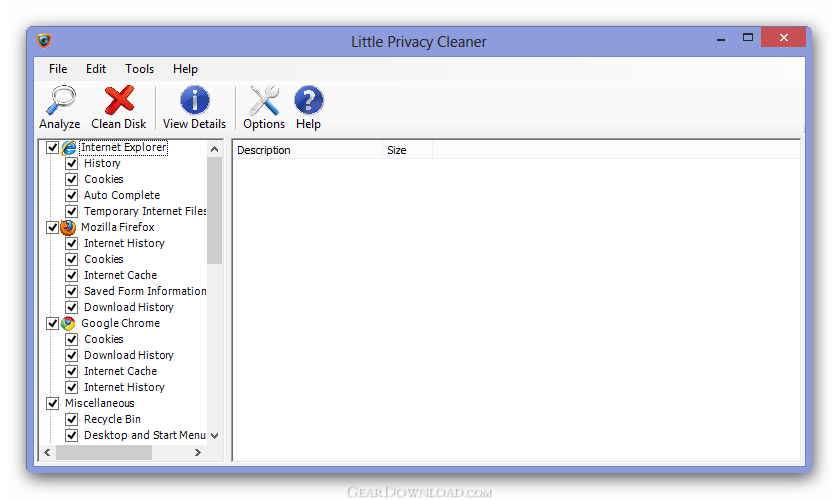
Task: Uncheck the Internet Explorer group checkbox
Action: click(x=52, y=147)
